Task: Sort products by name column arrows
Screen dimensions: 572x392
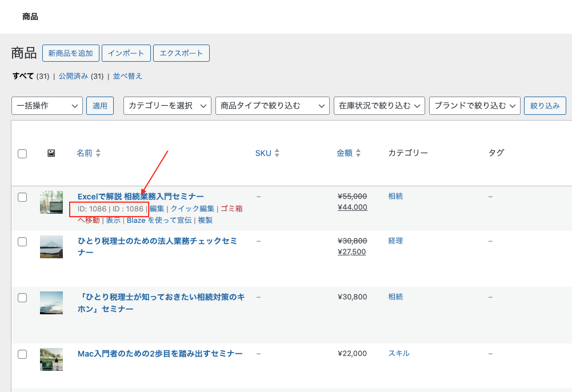Action: tap(98, 153)
